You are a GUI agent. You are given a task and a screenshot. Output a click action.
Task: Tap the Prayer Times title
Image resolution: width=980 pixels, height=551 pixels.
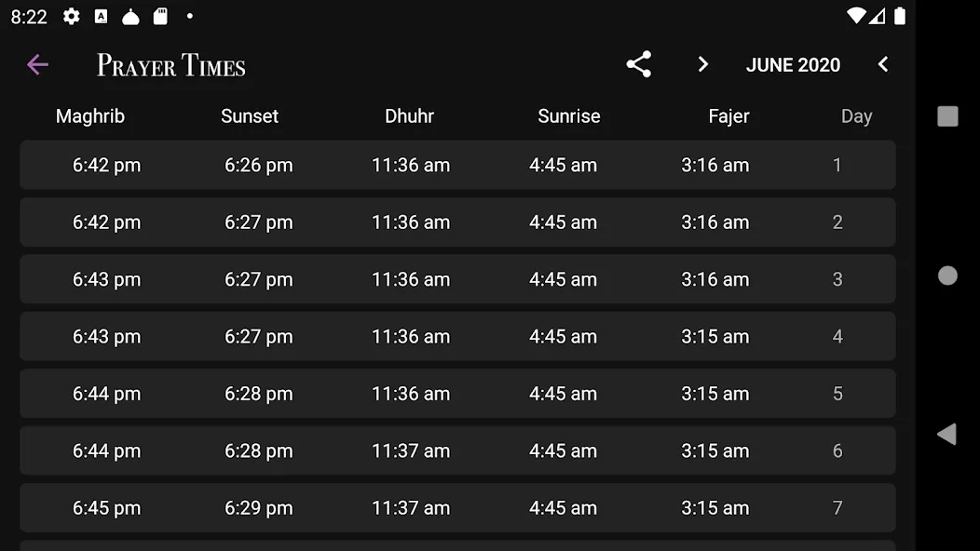click(x=171, y=65)
